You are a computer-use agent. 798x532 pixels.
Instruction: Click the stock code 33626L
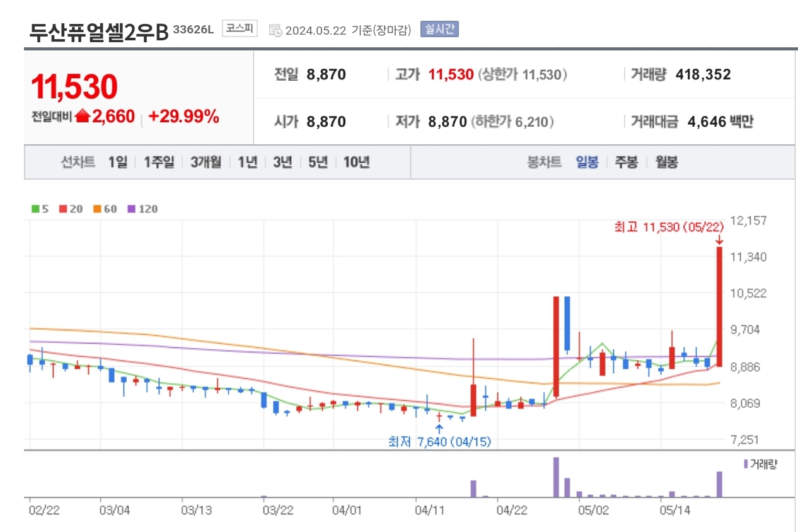[194, 29]
